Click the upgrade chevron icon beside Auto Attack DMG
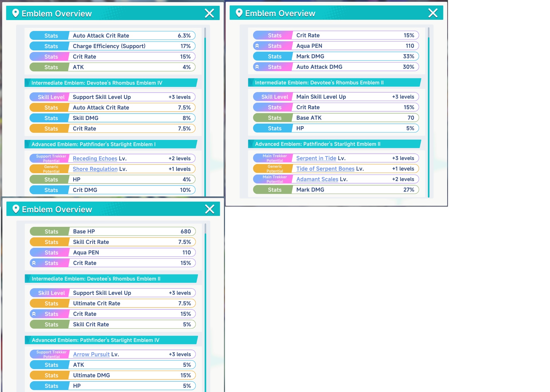This screenshot has height=392, width=550. click(257, 67)
